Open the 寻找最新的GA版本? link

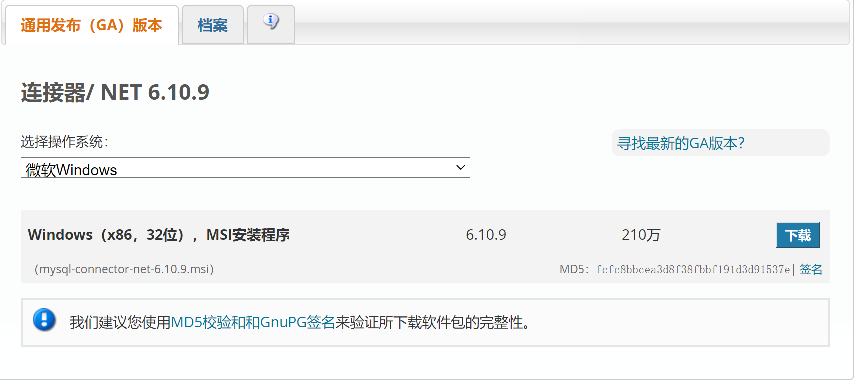[681, 143]
